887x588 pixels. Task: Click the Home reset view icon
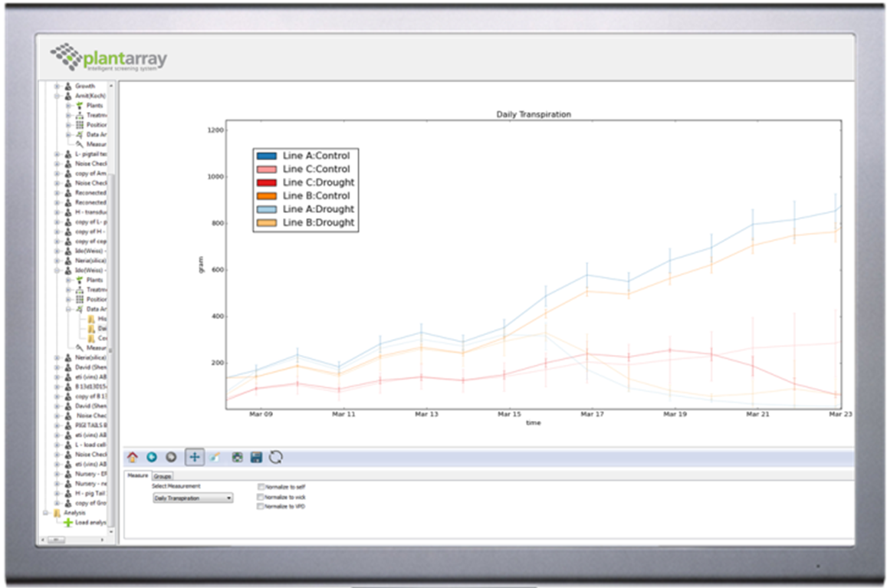click(x=133, y=457)
